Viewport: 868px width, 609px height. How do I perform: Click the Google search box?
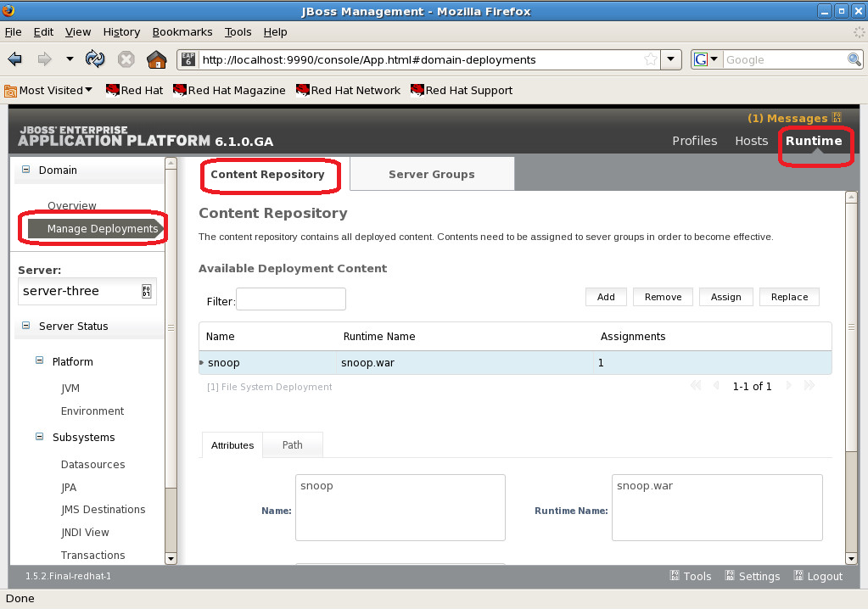point(785,59)
